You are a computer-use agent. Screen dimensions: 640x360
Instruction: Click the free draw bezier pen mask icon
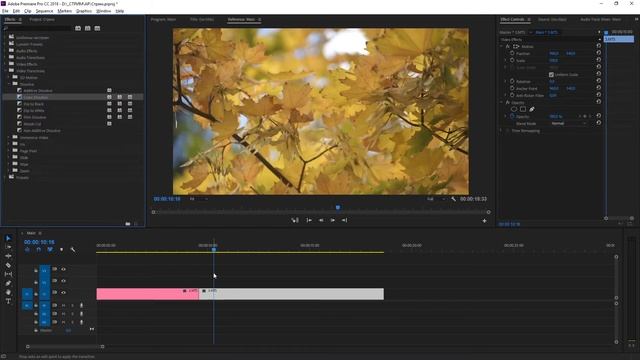click(531, 109)
